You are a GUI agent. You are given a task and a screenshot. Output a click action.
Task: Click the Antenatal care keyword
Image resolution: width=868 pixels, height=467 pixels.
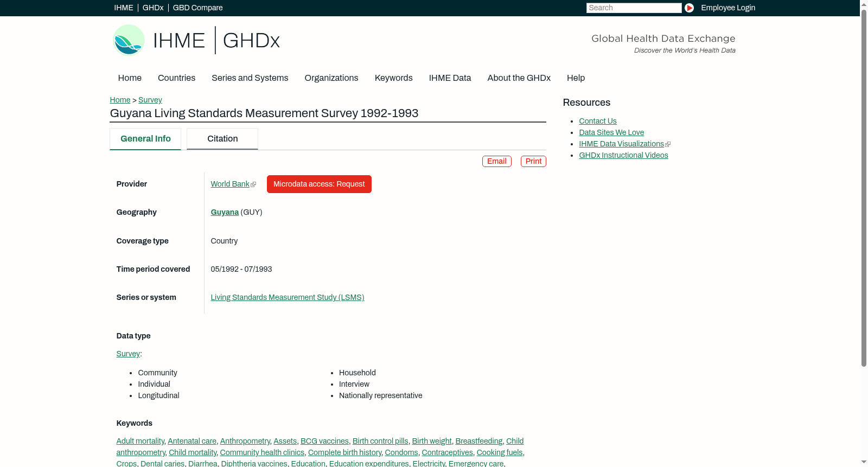[192, 441]
